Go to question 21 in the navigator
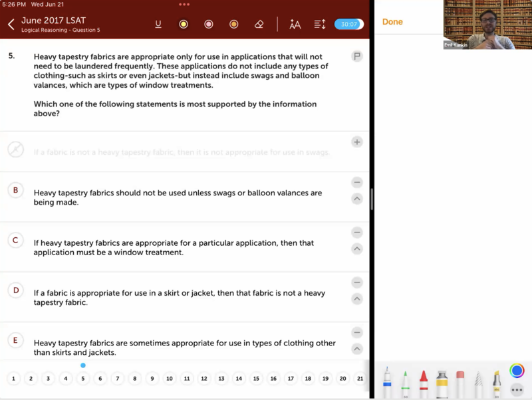 [x=360, y=379]
